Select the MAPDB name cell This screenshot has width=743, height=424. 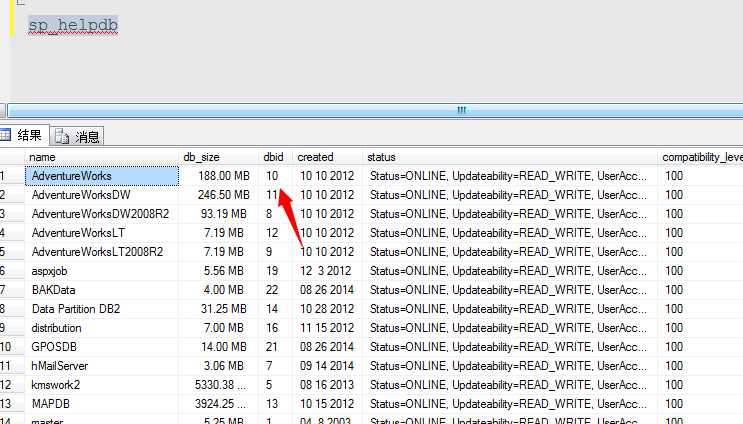[102, 404]
